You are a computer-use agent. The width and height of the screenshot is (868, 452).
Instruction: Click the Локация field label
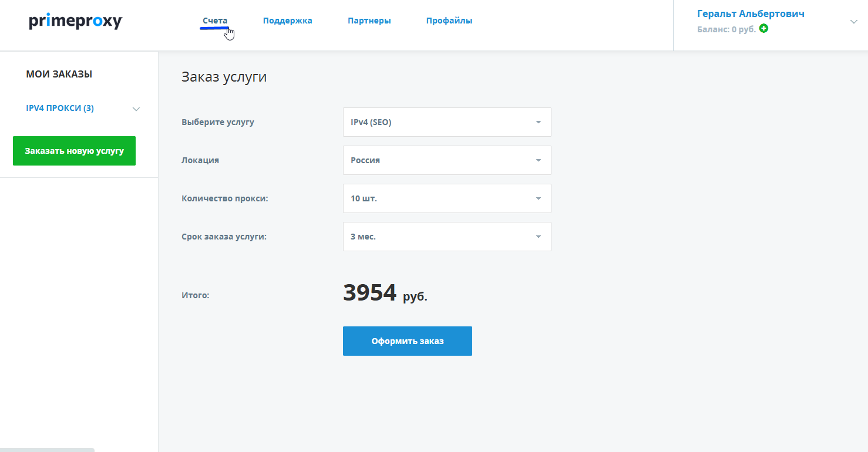(200, 160)
